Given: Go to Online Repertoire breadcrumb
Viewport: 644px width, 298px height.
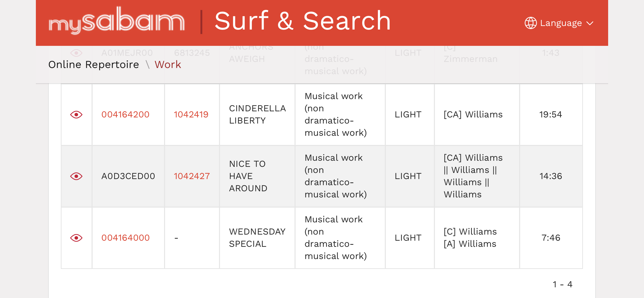Looking at the screenshot, I should 94,65.
